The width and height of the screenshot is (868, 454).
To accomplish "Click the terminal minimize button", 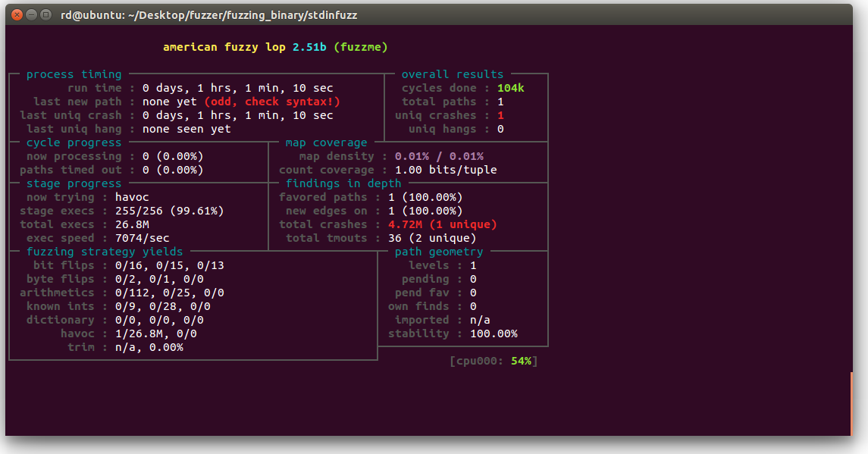I will (x=32, y=15).
